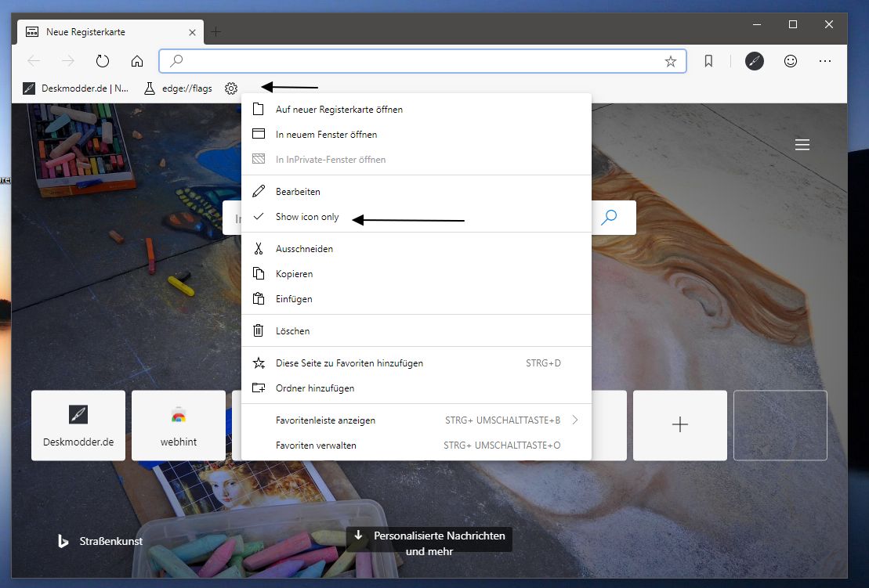
Task: Add a new quick link tile with plus
Action: [x=679, y=425]
